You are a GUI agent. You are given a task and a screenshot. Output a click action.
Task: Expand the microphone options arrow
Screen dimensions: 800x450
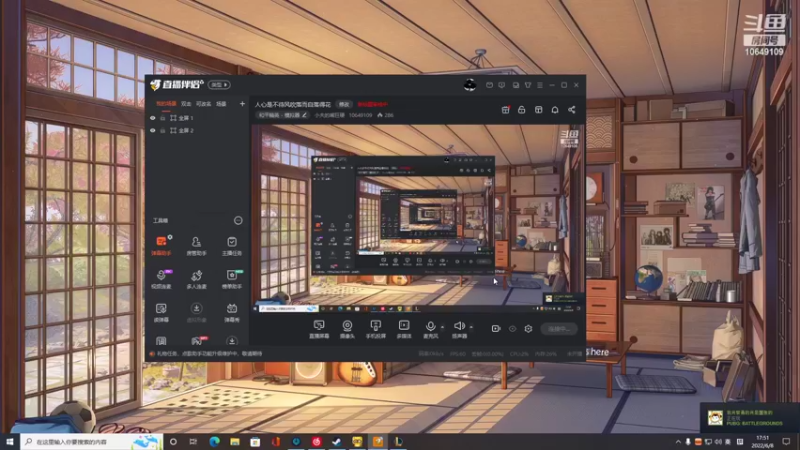442,327
